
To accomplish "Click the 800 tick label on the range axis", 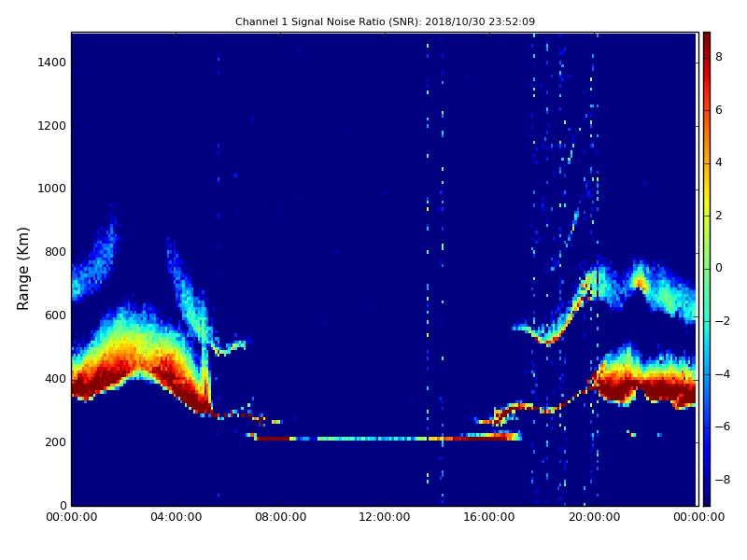I will click(55, 252).
